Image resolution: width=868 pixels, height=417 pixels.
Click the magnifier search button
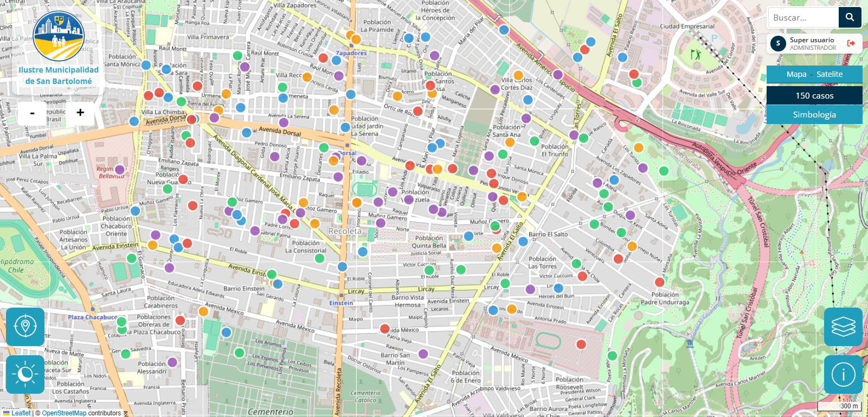coord(850,17)
